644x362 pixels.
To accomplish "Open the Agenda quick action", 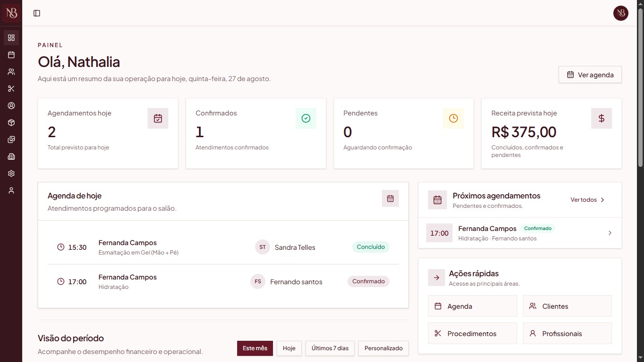I will (472, 306).
